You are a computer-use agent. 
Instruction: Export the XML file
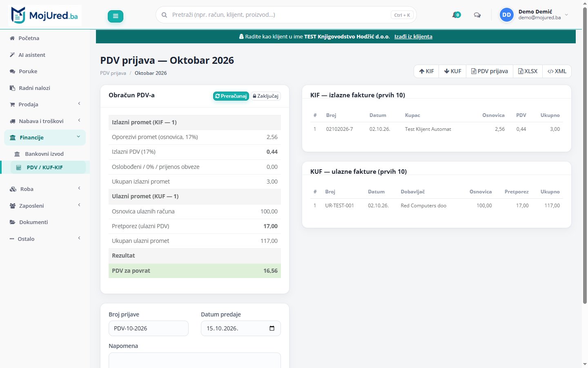coord(557,71)
